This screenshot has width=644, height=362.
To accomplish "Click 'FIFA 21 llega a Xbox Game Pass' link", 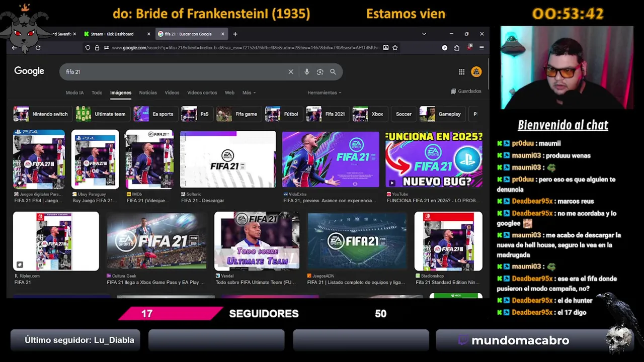I will pyautogui.click(x=155, y=283).
